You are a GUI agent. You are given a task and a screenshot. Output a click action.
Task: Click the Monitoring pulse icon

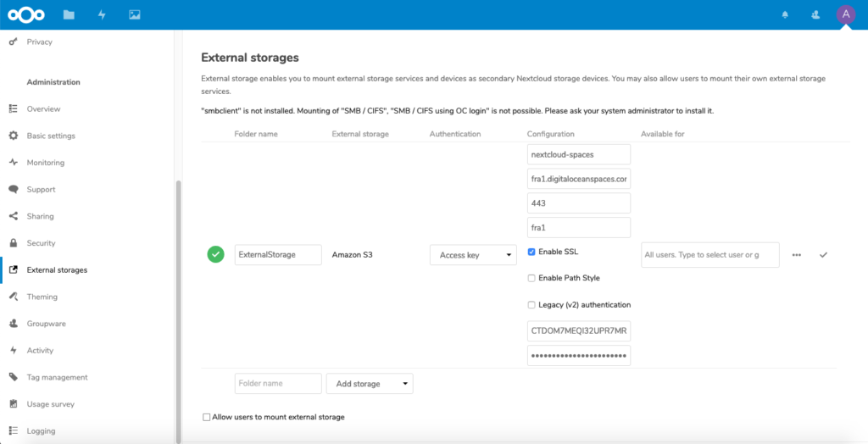click(x=14, y=163)
